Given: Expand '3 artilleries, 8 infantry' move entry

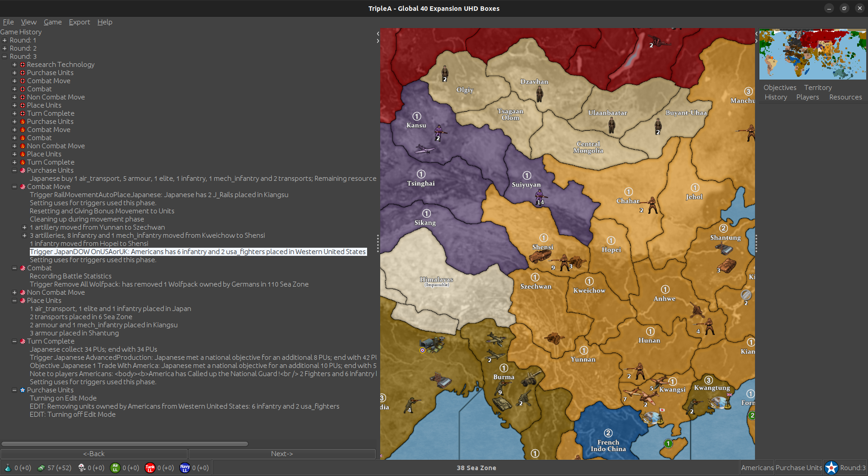Looking at the screenshot, I should click(x=24, y=236).
